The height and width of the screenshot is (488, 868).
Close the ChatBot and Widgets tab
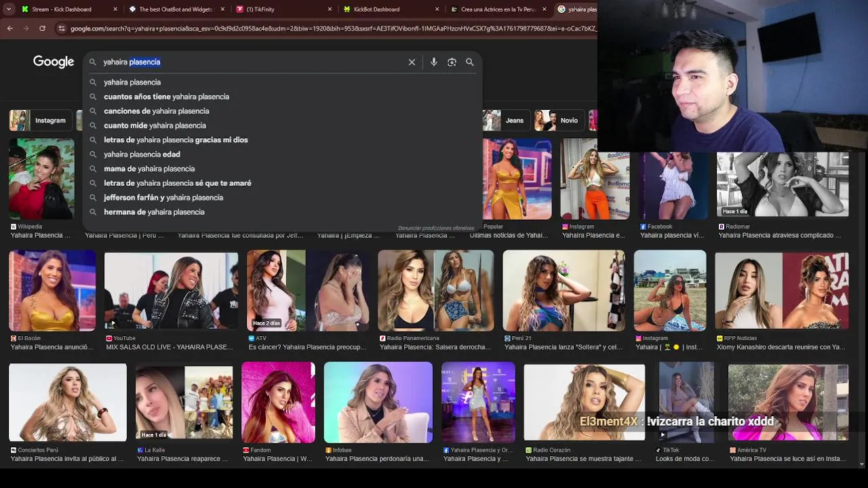tap(222, 9)
